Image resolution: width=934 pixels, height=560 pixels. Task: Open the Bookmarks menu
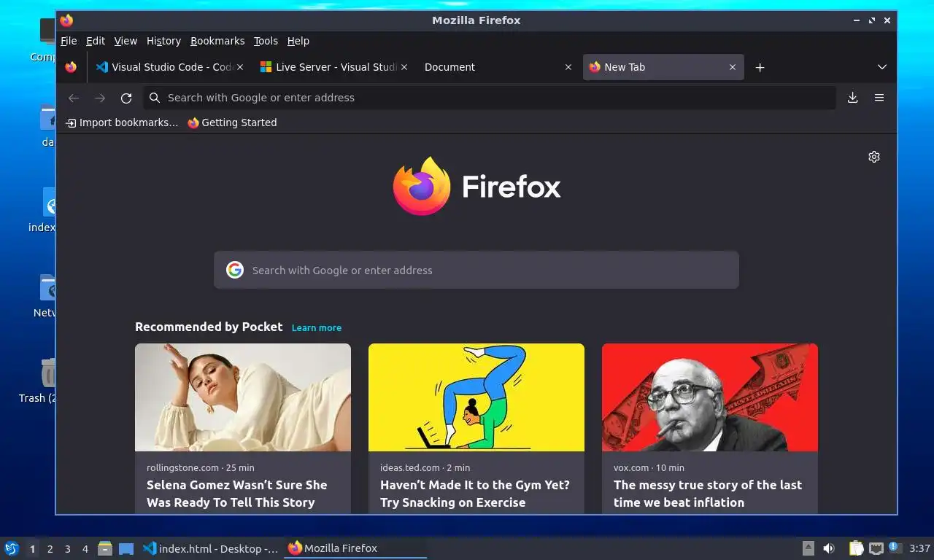[217, 41]
